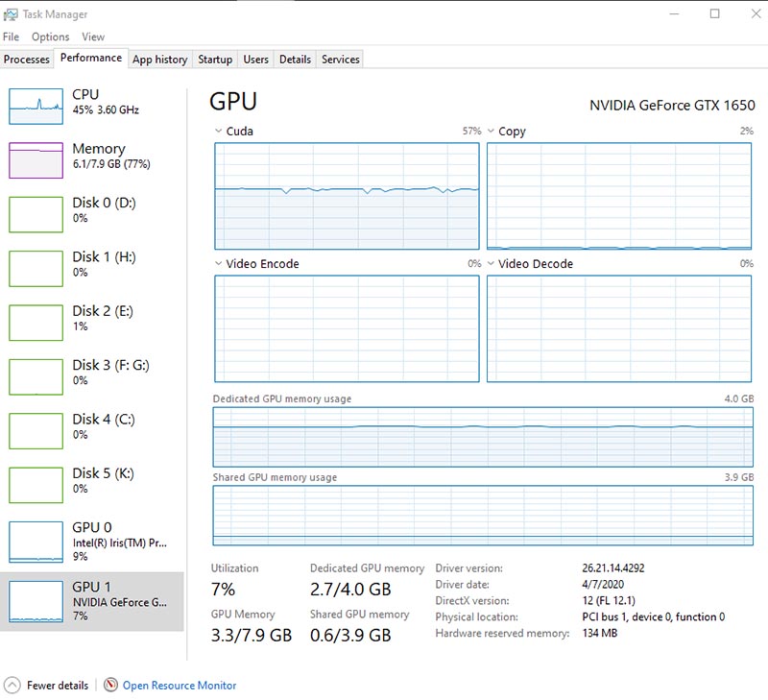Select the GPU 0 Intel Iris thumbnail graph
Image resolution: width=768 pixels, height=700 pixels.
pyautogui.click(x=36, y=543)
